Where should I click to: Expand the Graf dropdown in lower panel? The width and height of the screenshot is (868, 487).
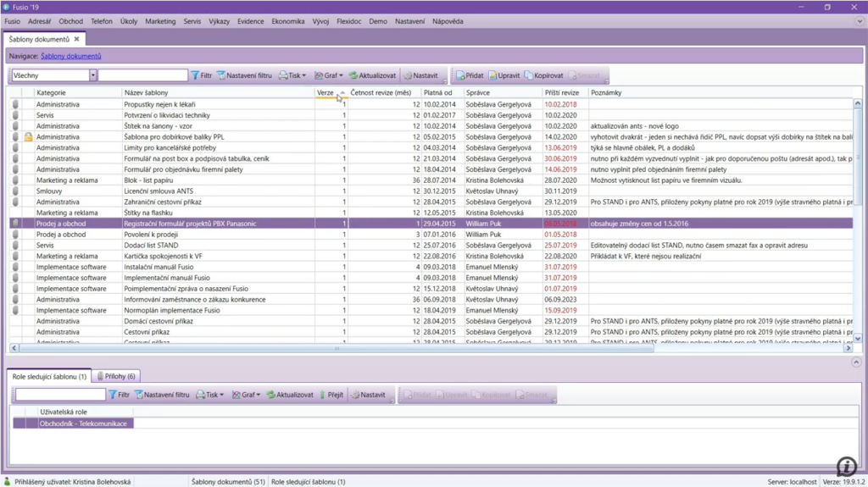(x=259, y=395)
